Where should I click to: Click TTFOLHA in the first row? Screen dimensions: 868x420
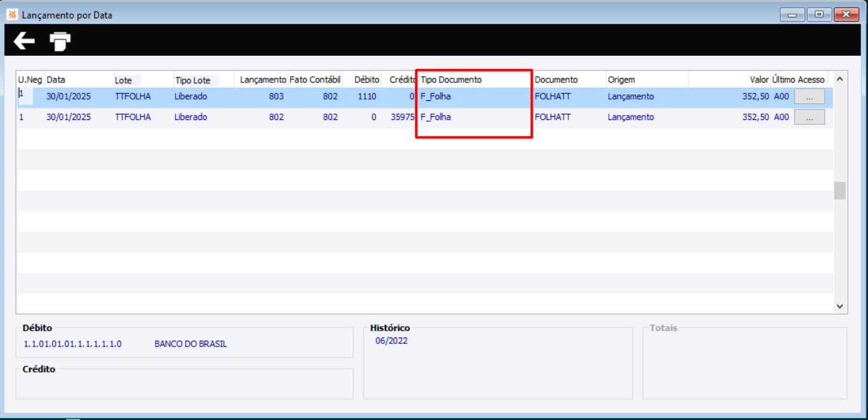pos(133,96)
